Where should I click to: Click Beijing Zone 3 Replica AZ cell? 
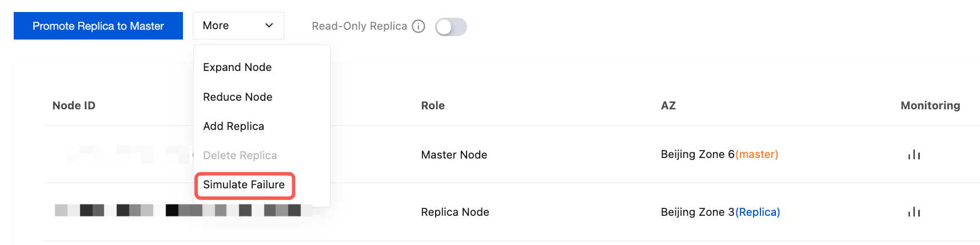click(x=720, y=212)
